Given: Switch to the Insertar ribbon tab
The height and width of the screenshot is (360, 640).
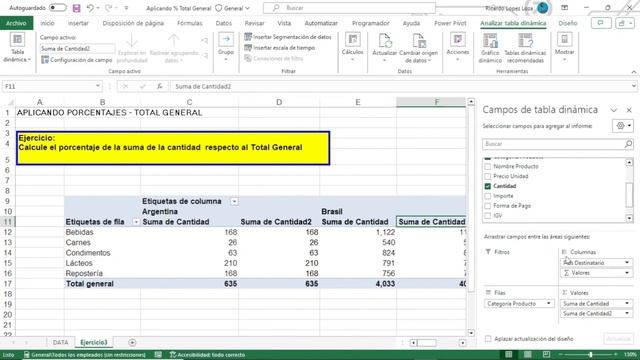Looking at the screenshot, I should [78, 23].
